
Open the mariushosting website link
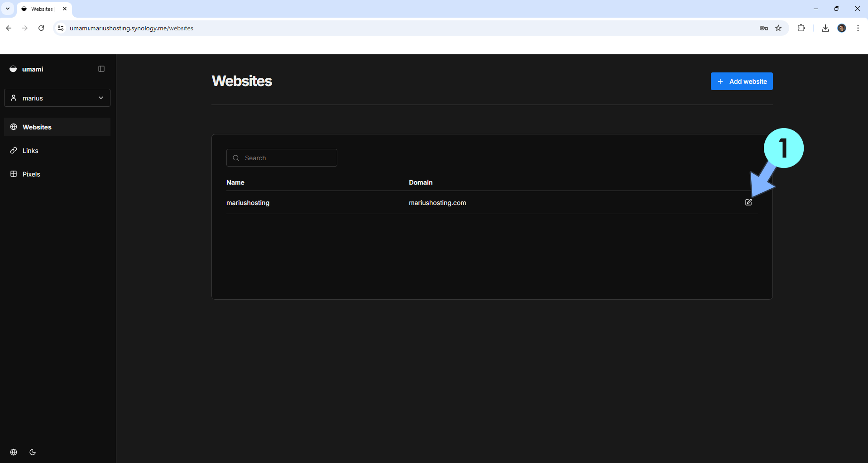click(248, 203)
